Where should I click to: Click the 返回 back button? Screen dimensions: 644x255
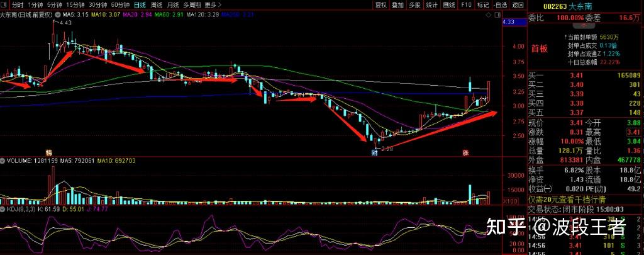point(518,4)
